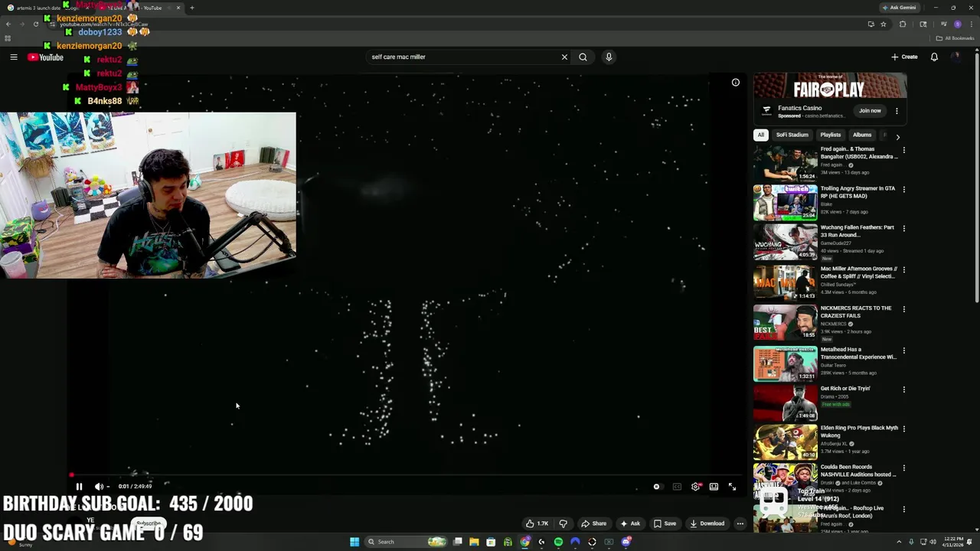Click Join now on Fanatics Casino ad

pos(870,110)
